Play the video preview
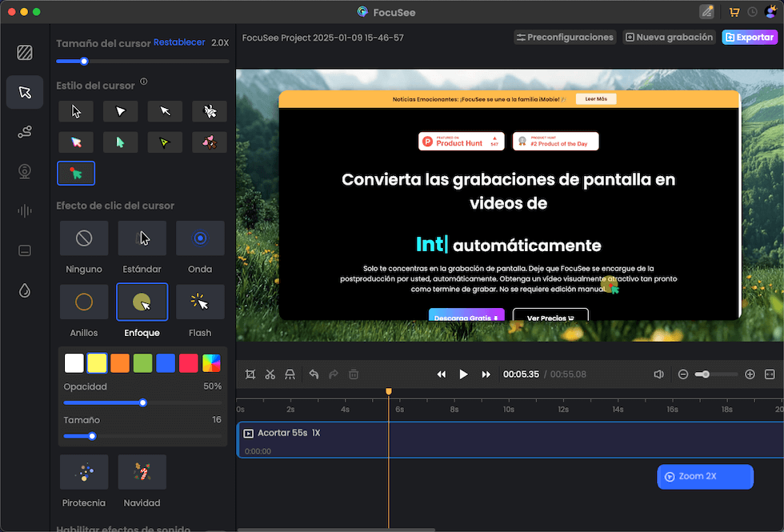 (463, 374)
